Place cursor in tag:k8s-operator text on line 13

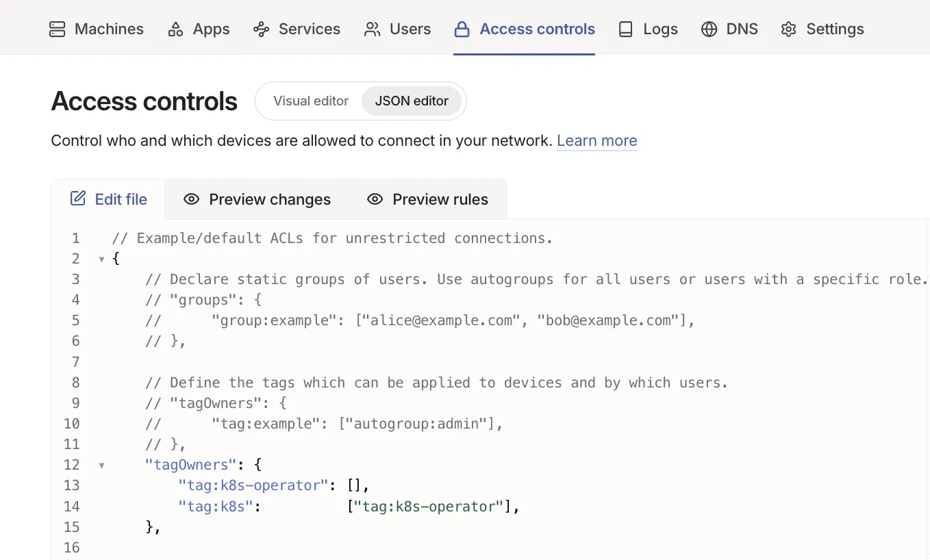[249, 485]
